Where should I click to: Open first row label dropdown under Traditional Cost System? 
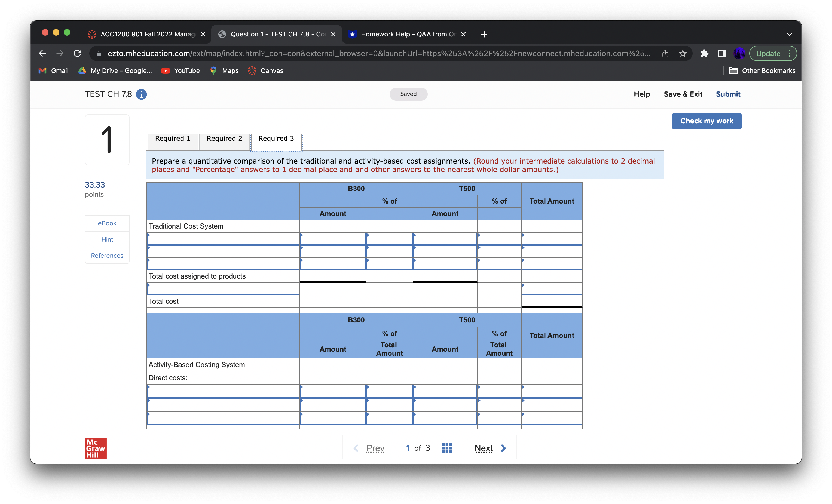tap(223, 239)
